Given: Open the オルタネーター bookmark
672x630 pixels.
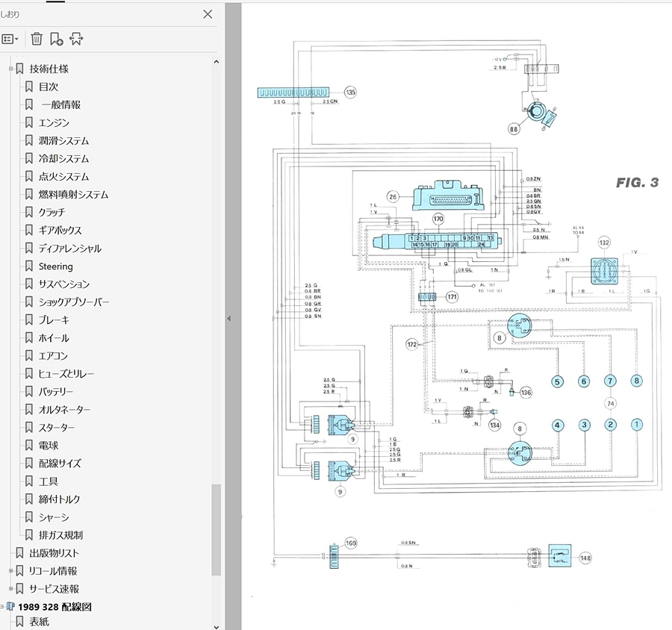Looking at the screenshot, I should [x=65, y=410].
